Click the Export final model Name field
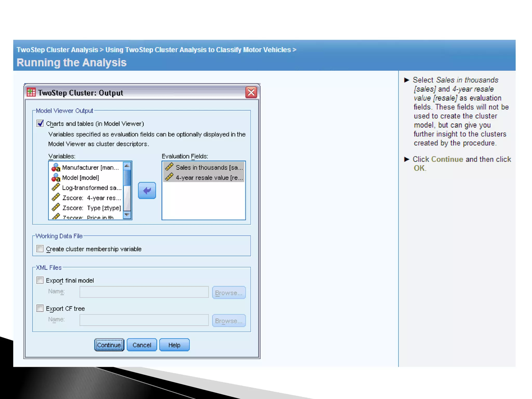 tap(144, 292)
